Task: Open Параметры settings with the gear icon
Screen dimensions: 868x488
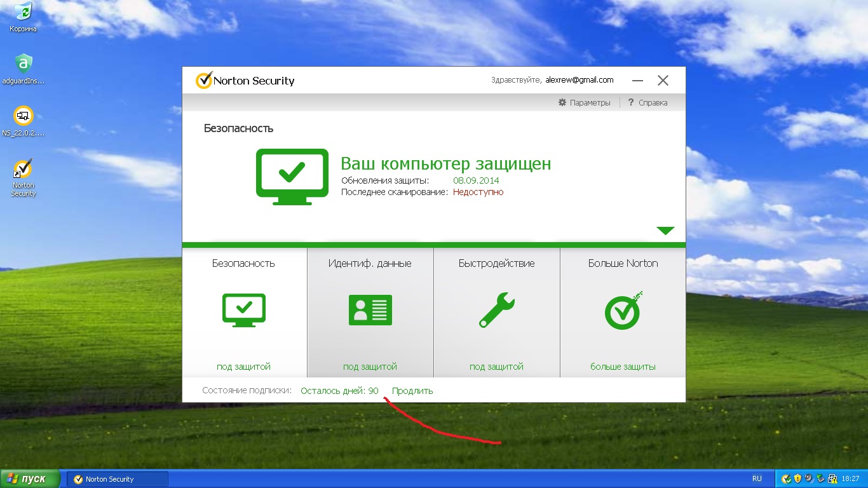Action: [584, 102]
